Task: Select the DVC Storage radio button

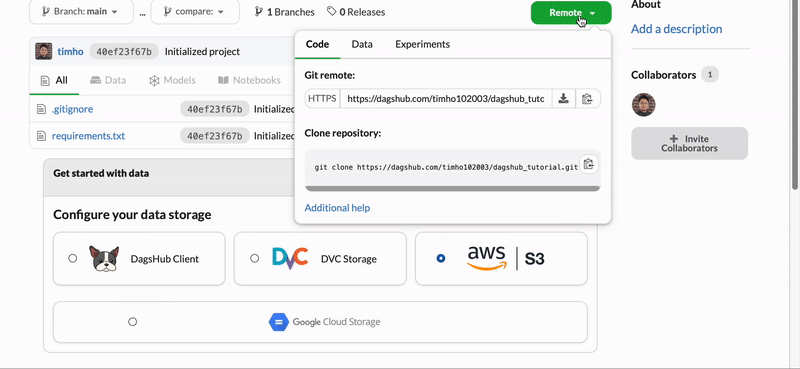Action: click(x=255, y=258)
